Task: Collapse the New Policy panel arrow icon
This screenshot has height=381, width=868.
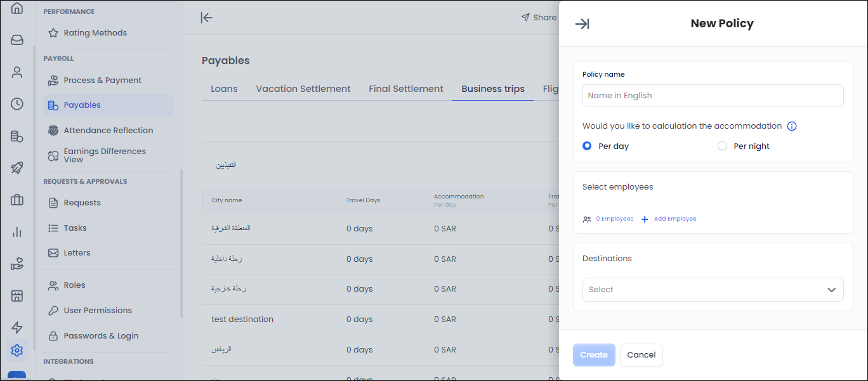Action: click(582, 24)
